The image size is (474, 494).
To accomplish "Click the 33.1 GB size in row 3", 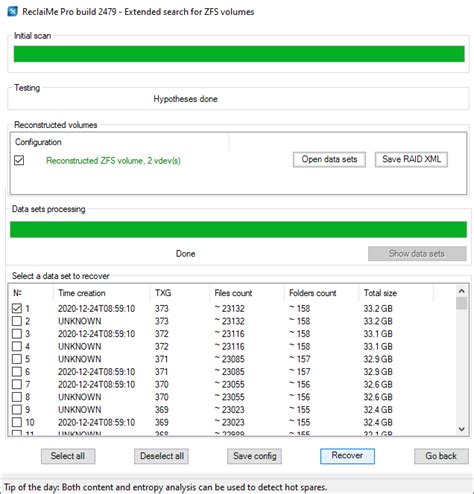I will [x=378, y=334].
